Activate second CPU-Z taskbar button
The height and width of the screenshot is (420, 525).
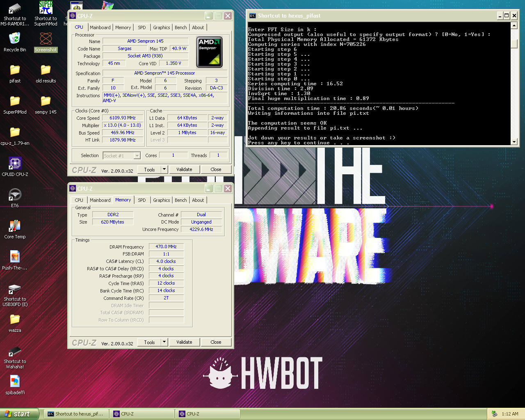207,414
